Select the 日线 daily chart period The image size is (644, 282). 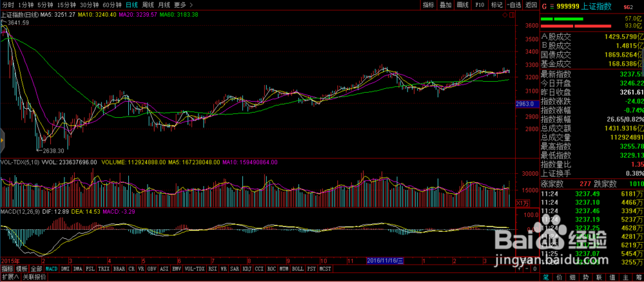point(131,5)
